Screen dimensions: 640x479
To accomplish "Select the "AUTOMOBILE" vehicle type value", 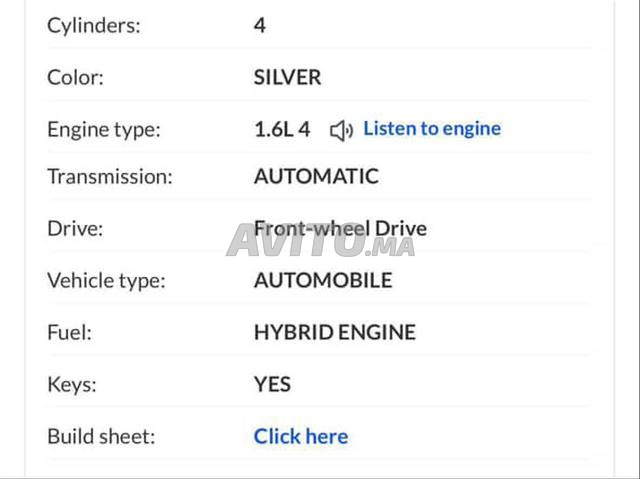I will [x=323, y=280].
